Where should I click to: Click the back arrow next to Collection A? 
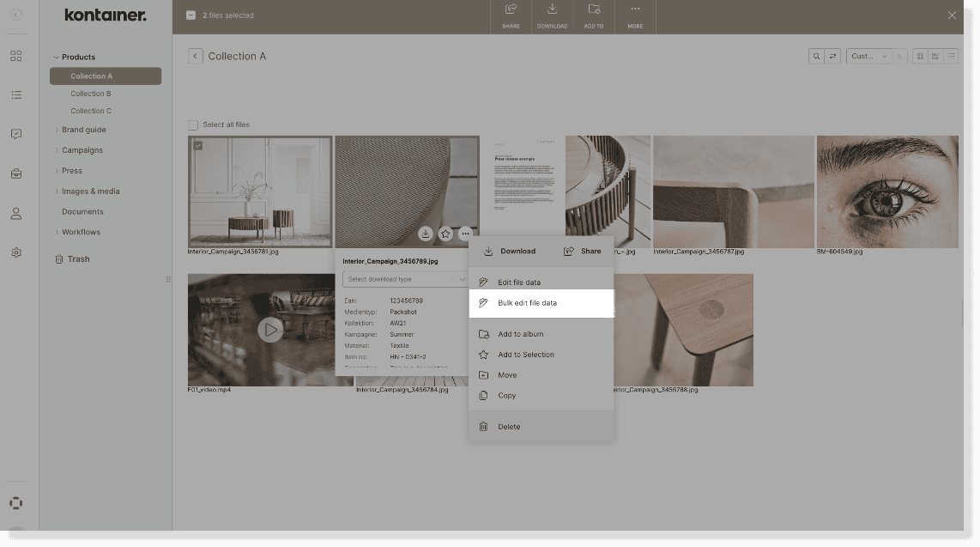point(195,55)
